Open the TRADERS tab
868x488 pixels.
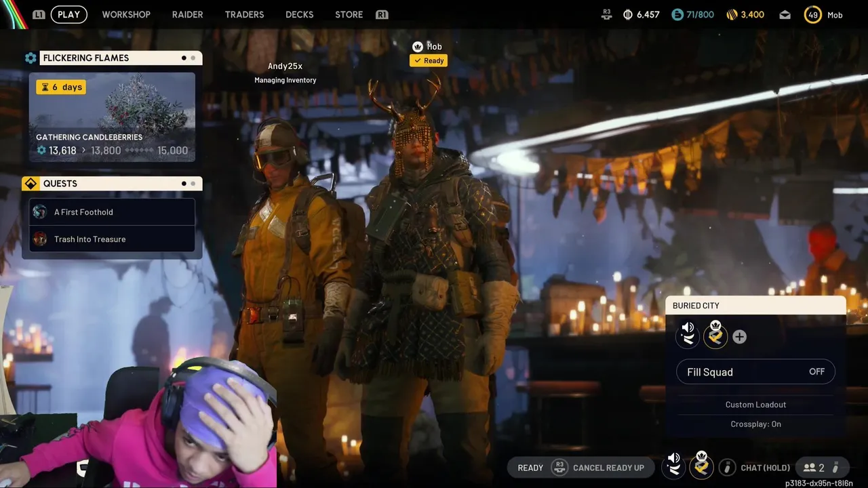pos(244,14)
